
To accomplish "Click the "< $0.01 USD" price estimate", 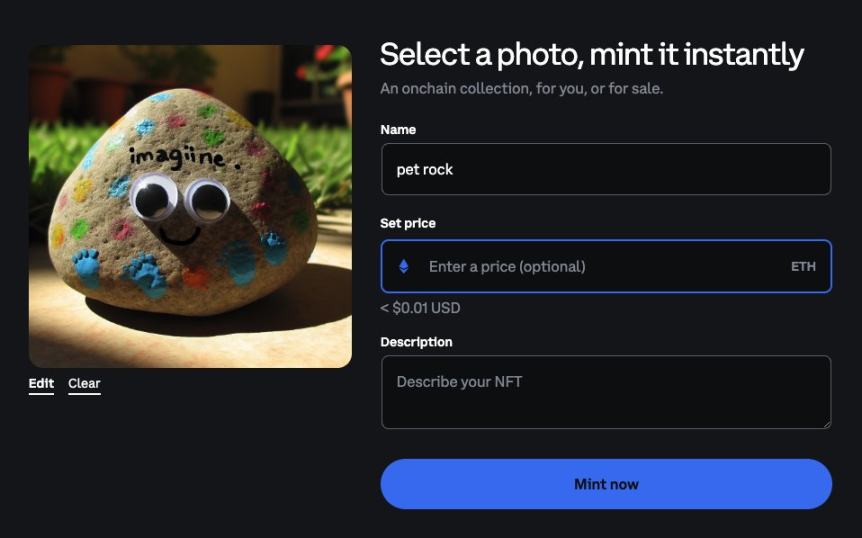I will coord(420,308).
